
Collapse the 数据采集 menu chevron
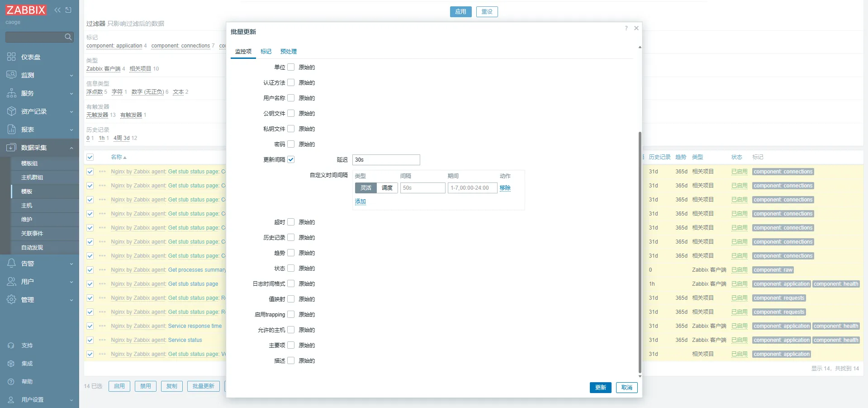[71, 148]
